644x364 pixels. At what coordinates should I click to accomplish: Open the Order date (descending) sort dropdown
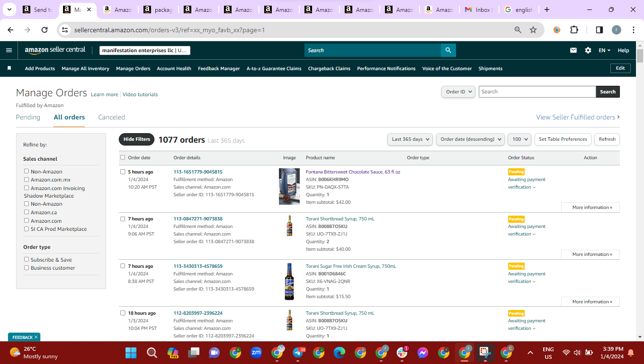pos(470,139)
